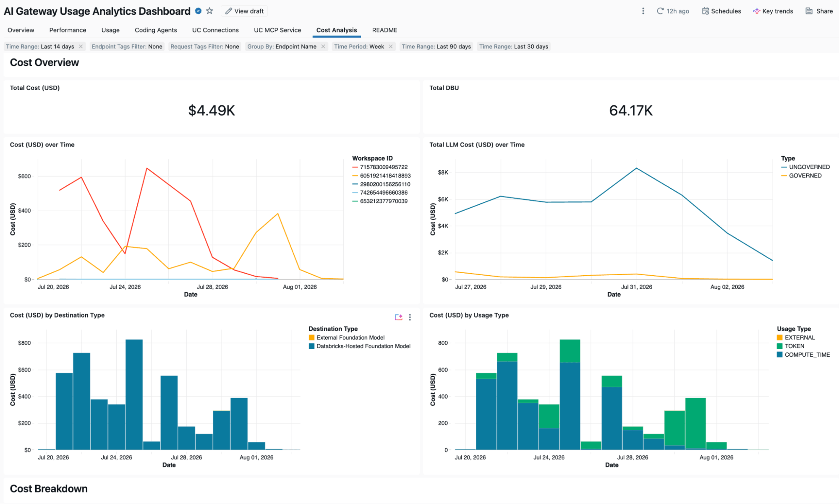Star the dashboard as favorite
839x504 pixels.
pos(209,11)
